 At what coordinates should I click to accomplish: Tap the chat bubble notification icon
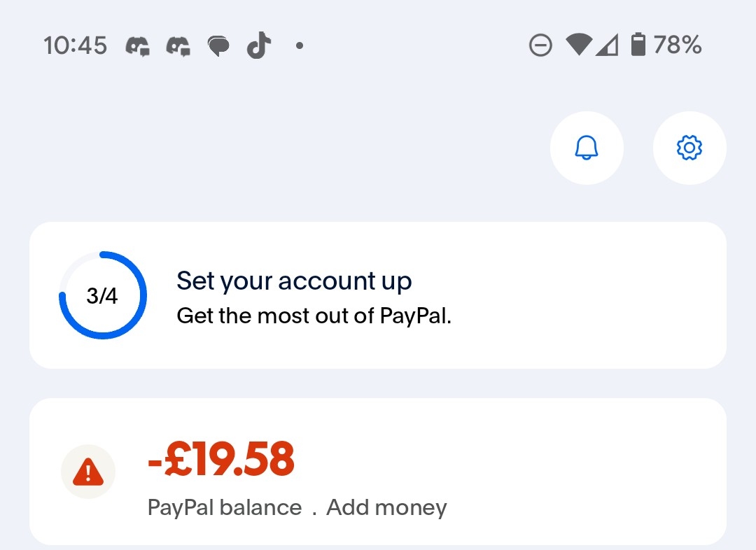219,46
